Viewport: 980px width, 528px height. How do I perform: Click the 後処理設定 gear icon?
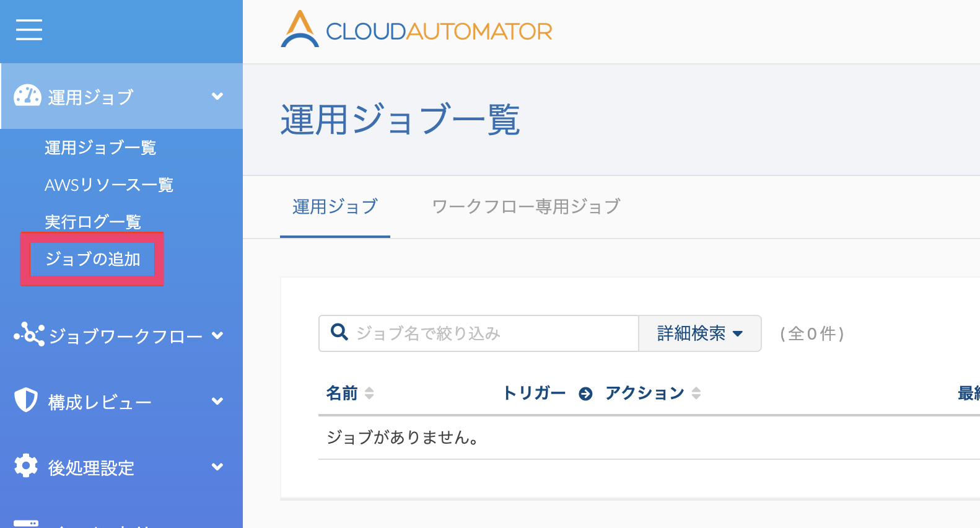coord(26,465)
